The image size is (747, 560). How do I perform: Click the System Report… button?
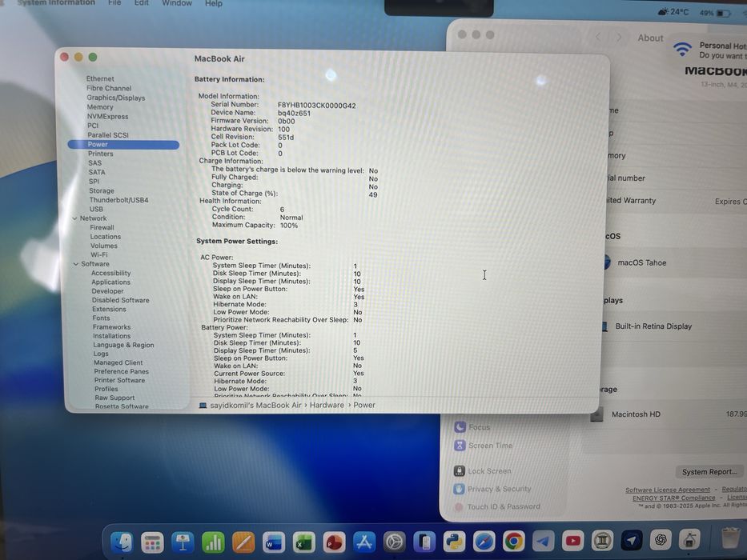click(709, 472)
